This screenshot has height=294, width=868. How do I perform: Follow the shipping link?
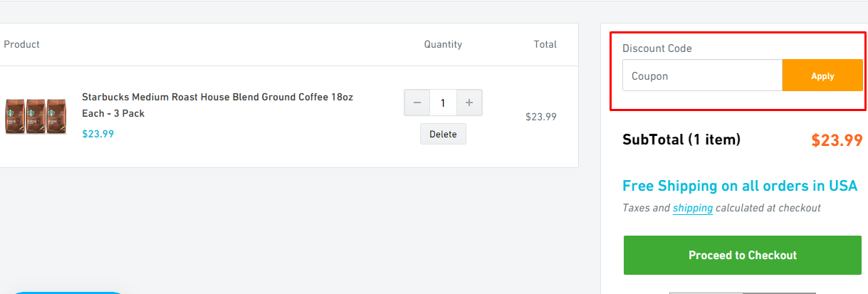(692, 208)
